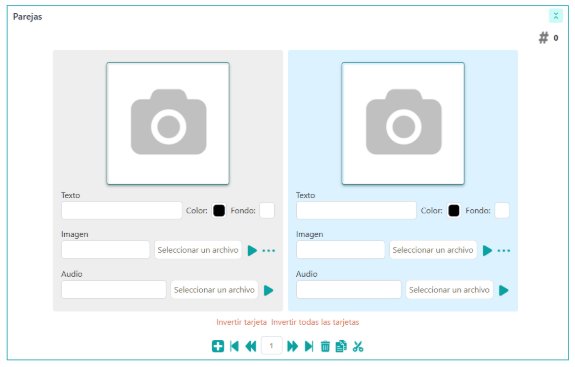Collapse the Parejas panel with chevron icon

556,16
